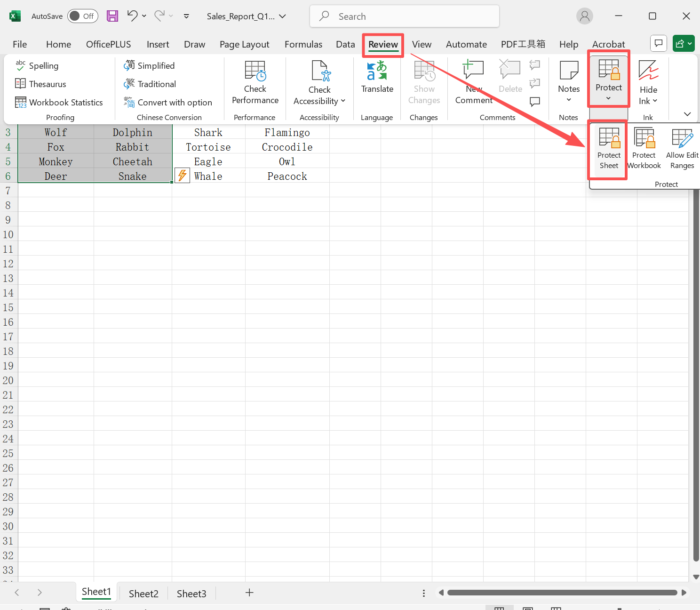700x610 pixels.
Task: Click the Save icon in title bar
Action: pos(112,16)
